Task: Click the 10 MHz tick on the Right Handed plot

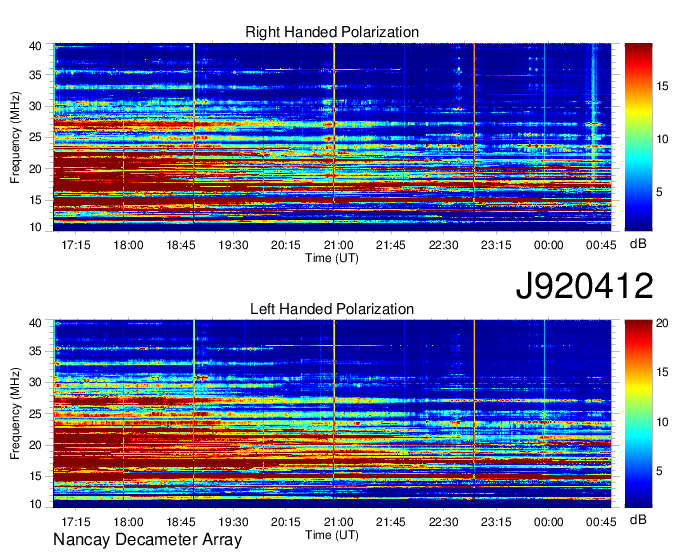Action: coord(35,227)
